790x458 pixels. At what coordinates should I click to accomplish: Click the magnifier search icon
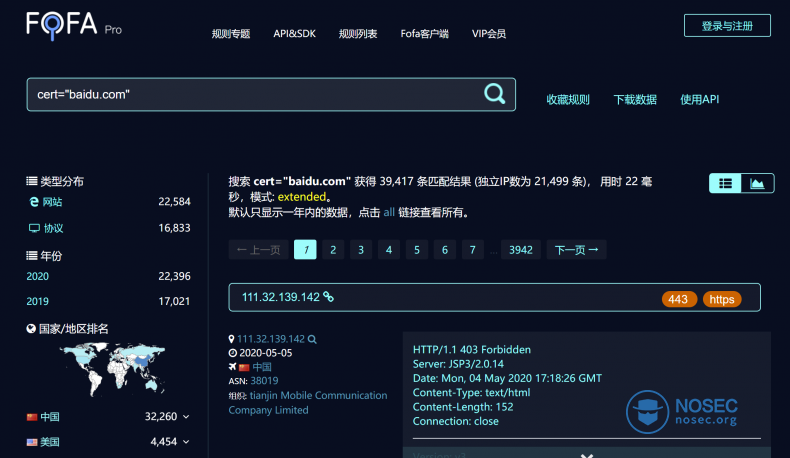(494, 94)
